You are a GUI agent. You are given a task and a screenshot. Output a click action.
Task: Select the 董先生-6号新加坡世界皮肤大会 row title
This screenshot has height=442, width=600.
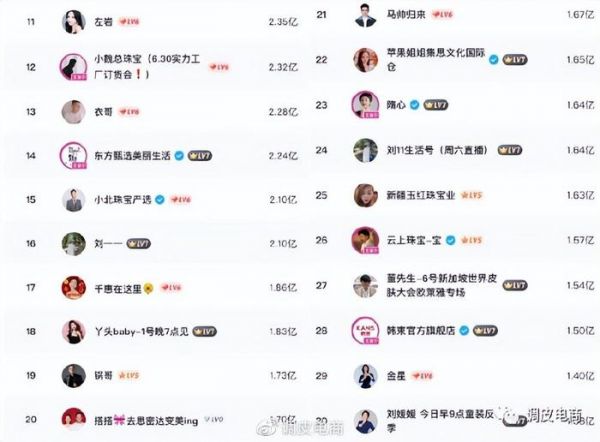(x=442, y=285)
